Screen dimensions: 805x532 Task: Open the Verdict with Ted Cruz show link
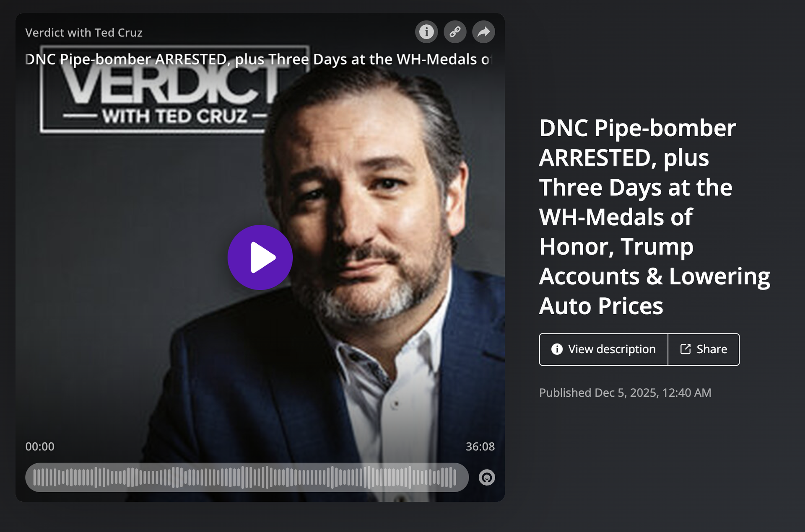[x=84, y=33]
